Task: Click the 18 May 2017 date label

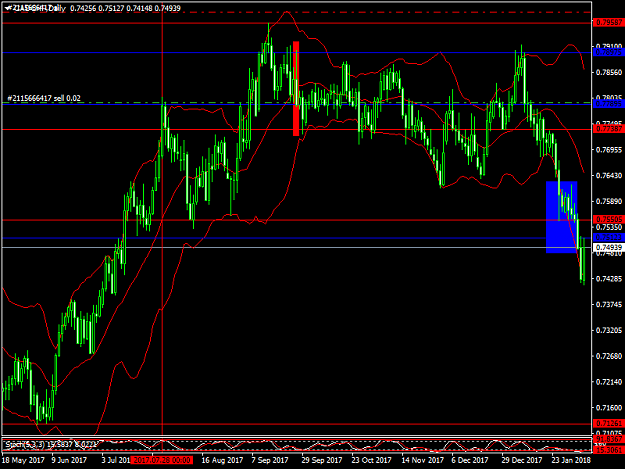Action: pos(23,460)
